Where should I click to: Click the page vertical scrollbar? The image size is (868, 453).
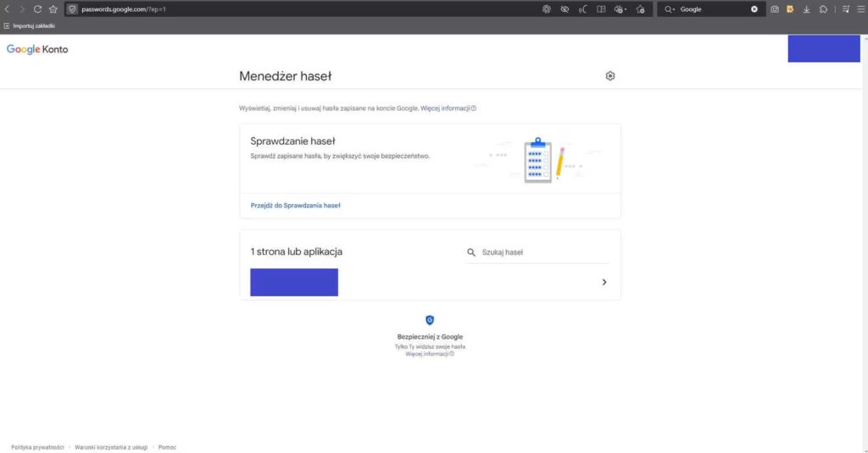pos(865,243)
